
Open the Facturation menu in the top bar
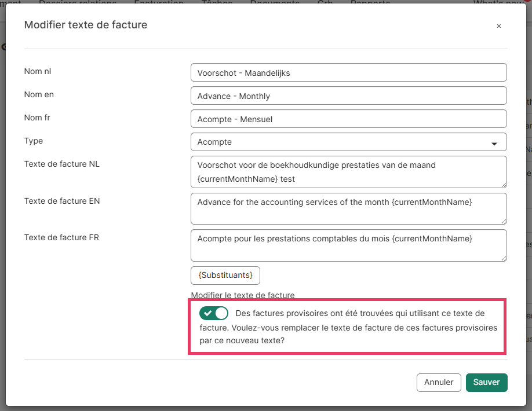point(159,2)
